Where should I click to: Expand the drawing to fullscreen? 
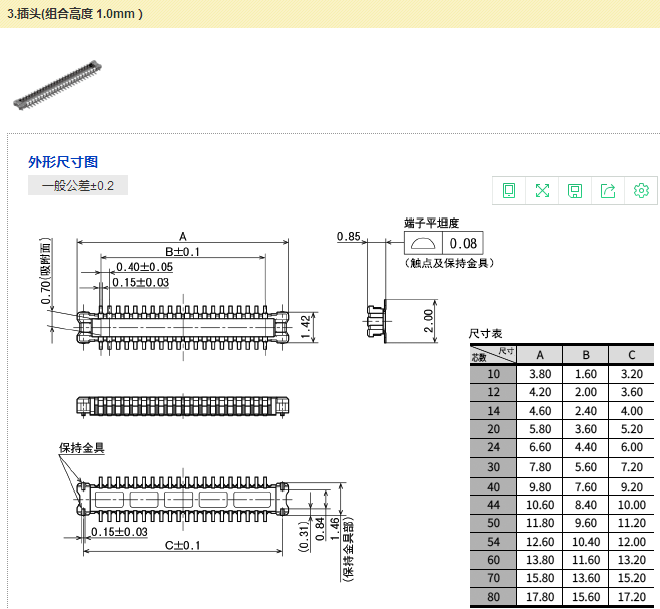coord(542,190)
